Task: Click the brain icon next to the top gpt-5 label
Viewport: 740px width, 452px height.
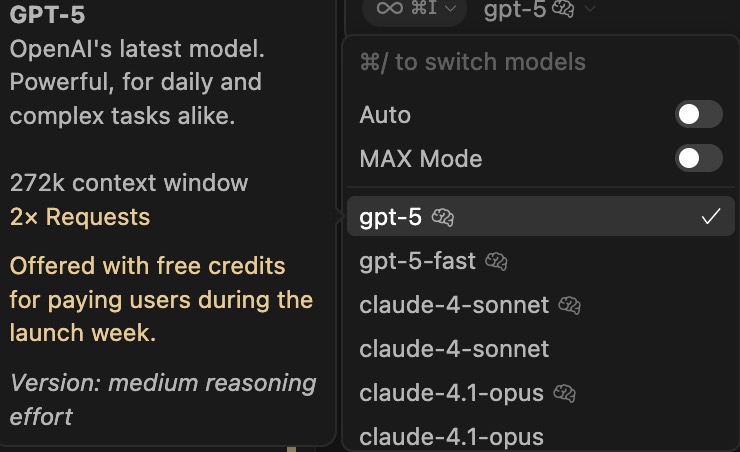Action: (x=563, y=8)
